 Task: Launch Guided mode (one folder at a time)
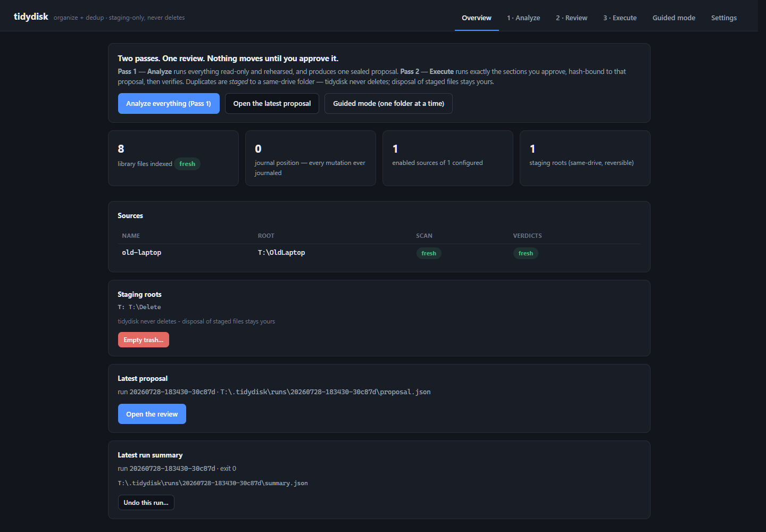(388, 104)
